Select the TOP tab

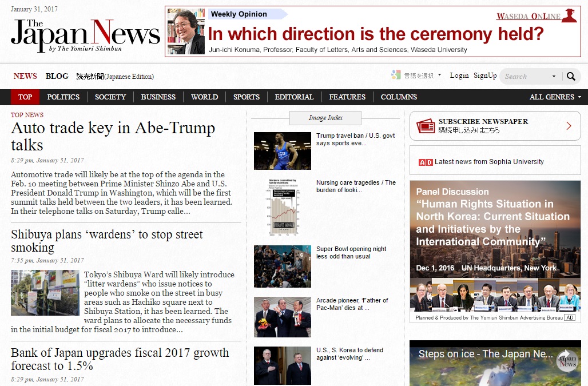[x=25, y=97]
